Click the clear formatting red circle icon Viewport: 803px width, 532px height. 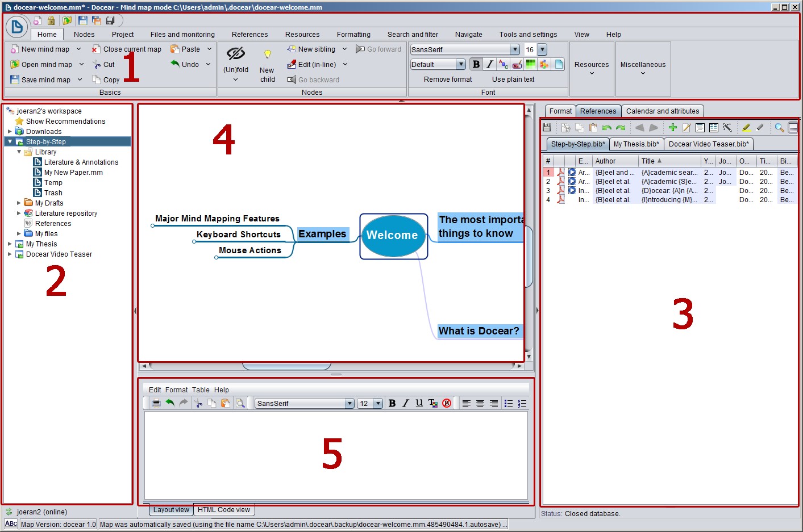coord(447,403)
